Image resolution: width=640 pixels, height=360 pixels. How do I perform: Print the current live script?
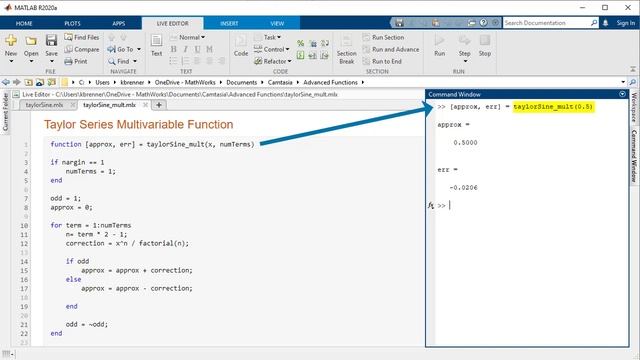coord(76,61)
